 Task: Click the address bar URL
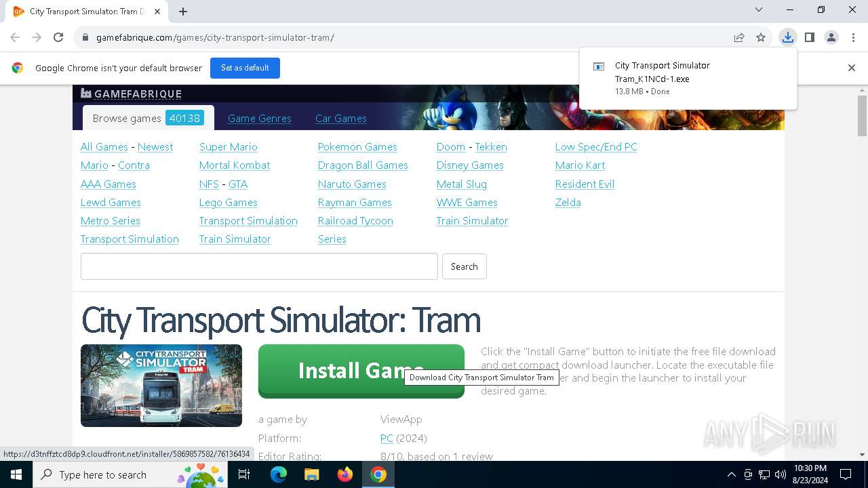[215, 37]
